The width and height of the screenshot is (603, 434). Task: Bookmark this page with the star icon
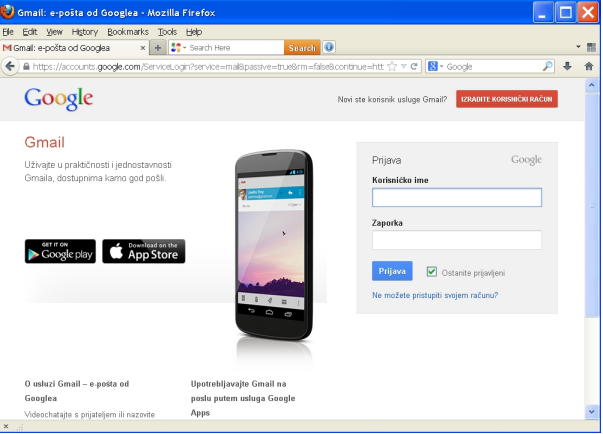pos(392,67)
